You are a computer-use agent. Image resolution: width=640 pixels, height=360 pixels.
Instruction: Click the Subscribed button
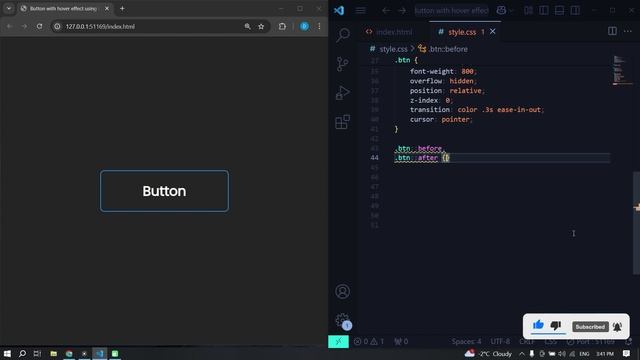(x=590, y=327)
